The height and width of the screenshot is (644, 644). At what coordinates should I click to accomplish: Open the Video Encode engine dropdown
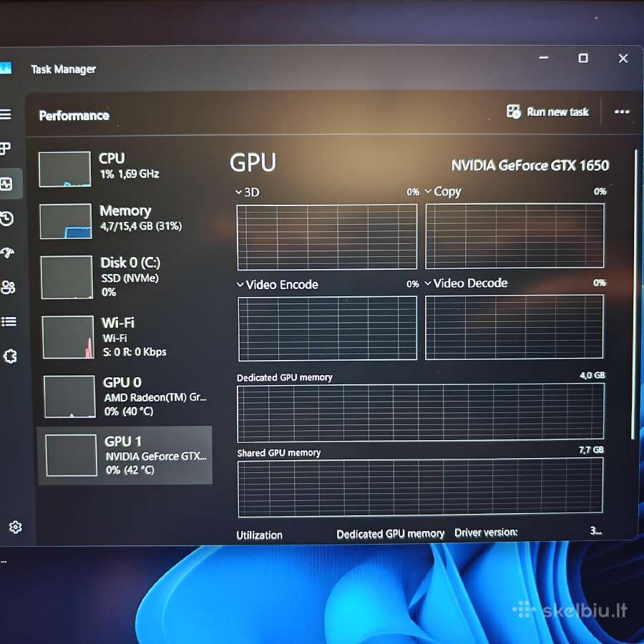[x=240, y=284]
